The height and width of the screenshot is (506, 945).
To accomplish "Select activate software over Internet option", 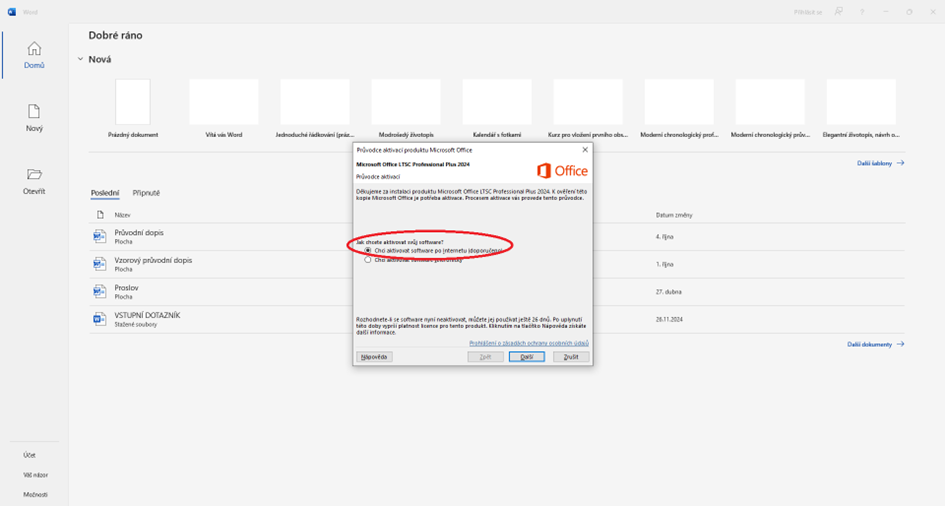I will pyautogui.click(x=368, y=250).
